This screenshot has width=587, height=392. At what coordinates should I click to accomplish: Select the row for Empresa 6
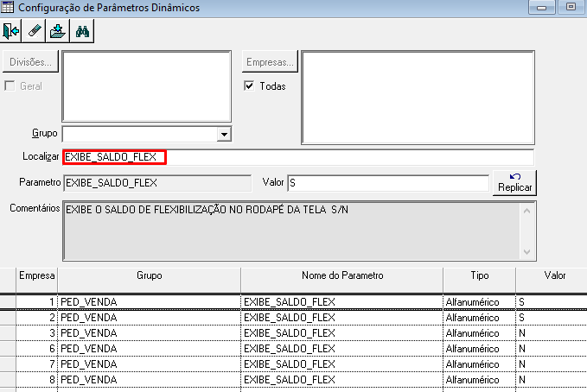click(x=294, y=349)
